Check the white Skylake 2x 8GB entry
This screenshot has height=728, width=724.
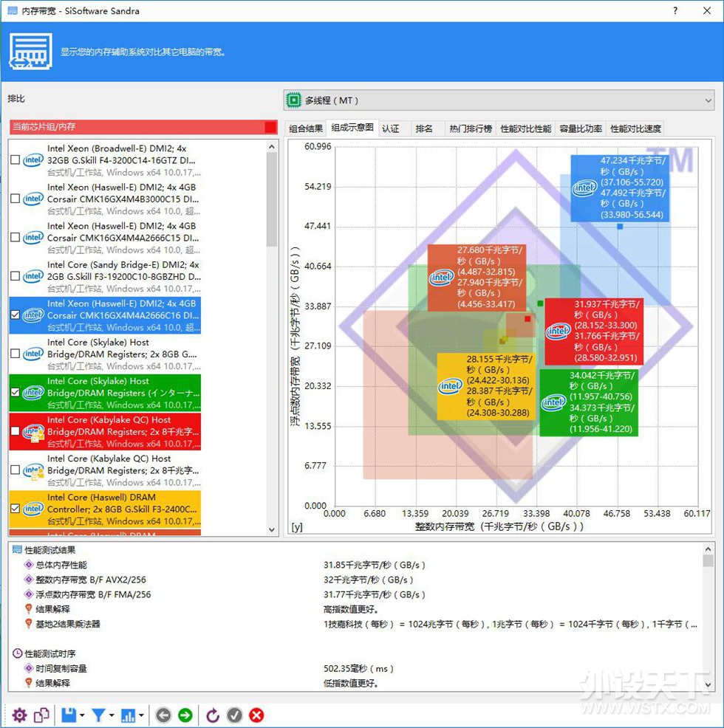(x=15, y=354)
